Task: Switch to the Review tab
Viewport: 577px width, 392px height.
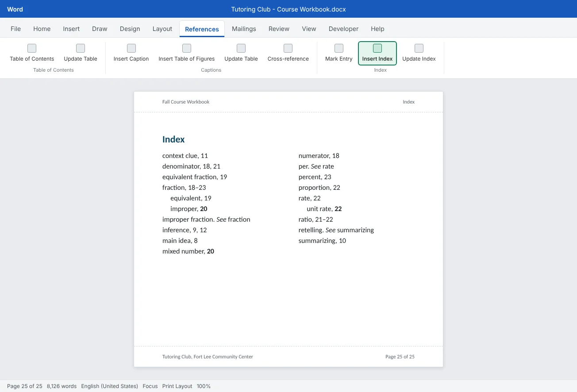Action: [x=279, y=29]
